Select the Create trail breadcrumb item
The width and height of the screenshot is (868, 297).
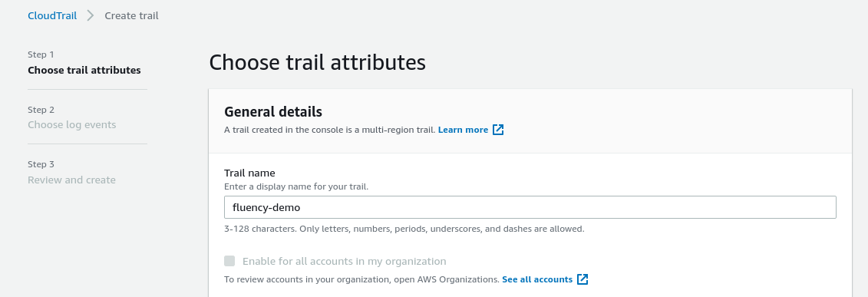(x=132, y=15)
